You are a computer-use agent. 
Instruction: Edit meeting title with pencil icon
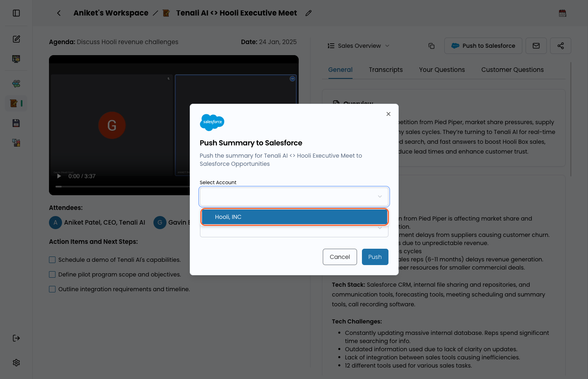click(308, 13)
